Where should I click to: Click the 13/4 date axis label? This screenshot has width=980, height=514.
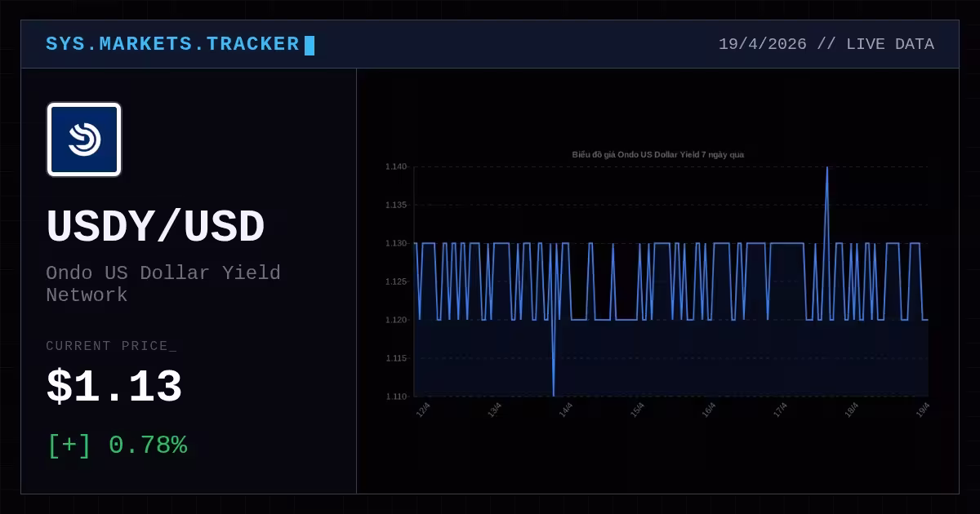click(494, 410)
